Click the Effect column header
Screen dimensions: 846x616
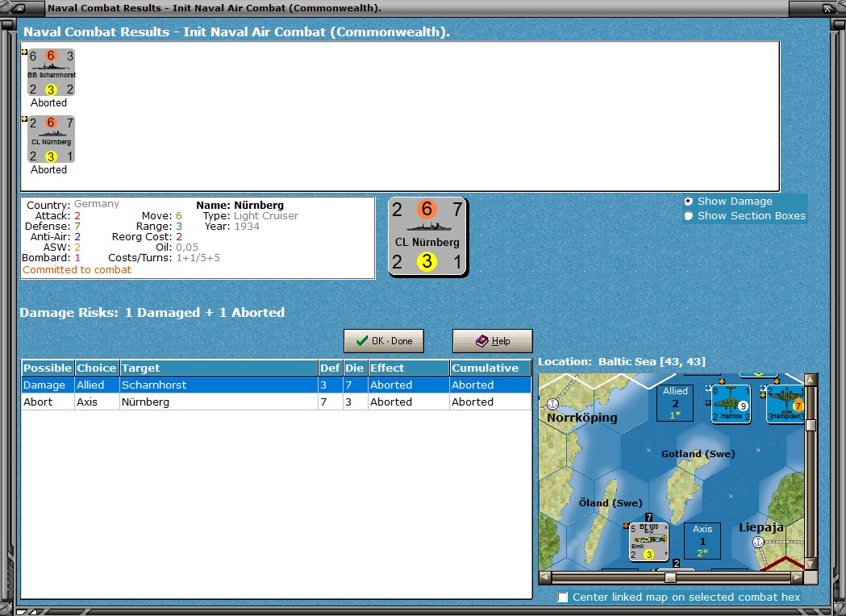click(408, 368)
